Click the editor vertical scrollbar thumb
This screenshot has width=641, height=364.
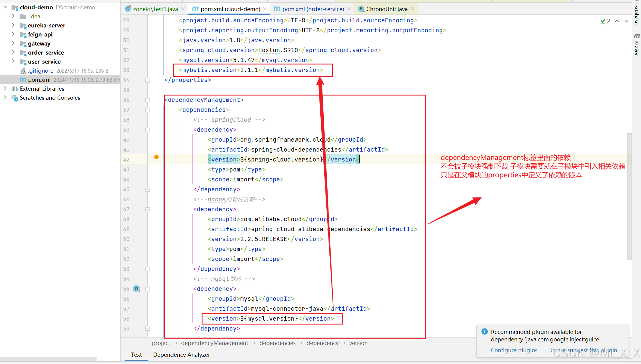point(629,196)
